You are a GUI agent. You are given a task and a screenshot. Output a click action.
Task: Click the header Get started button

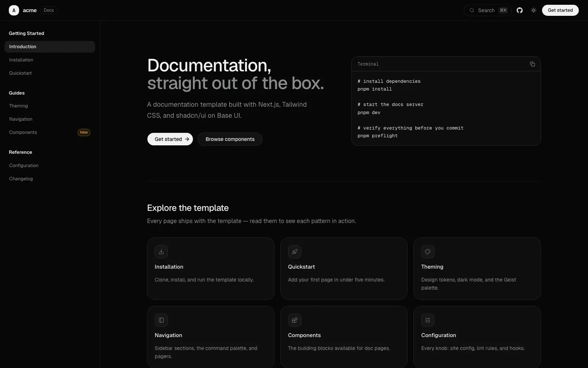point(560,10)
